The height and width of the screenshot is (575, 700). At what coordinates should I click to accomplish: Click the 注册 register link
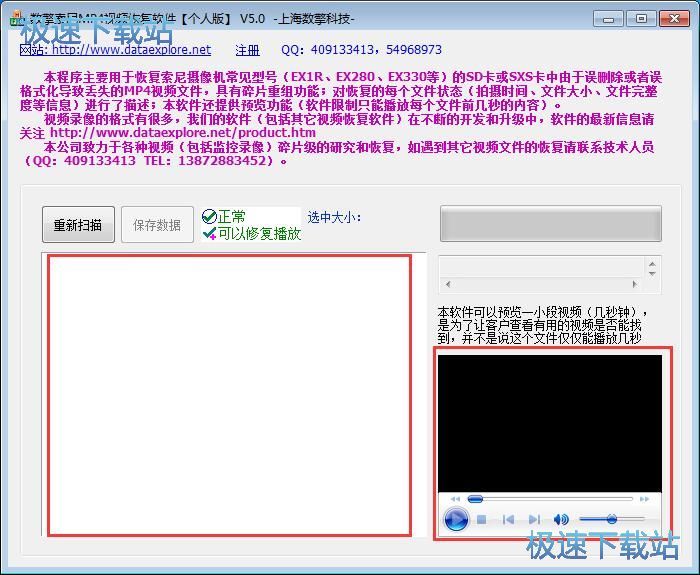tap(247, 50)
